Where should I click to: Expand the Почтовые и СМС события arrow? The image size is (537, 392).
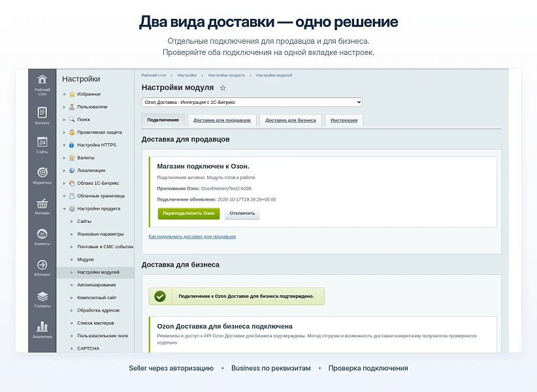[72, 247]
